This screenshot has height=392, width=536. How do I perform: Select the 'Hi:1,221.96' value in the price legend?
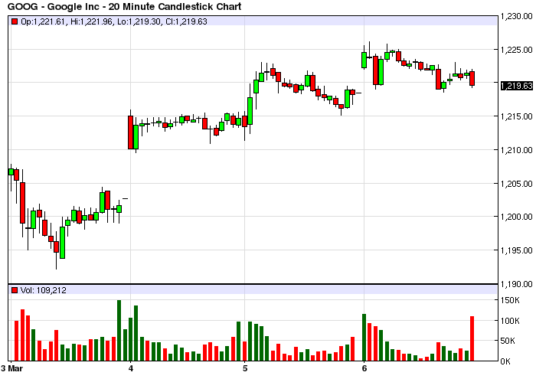click(91, 22)
